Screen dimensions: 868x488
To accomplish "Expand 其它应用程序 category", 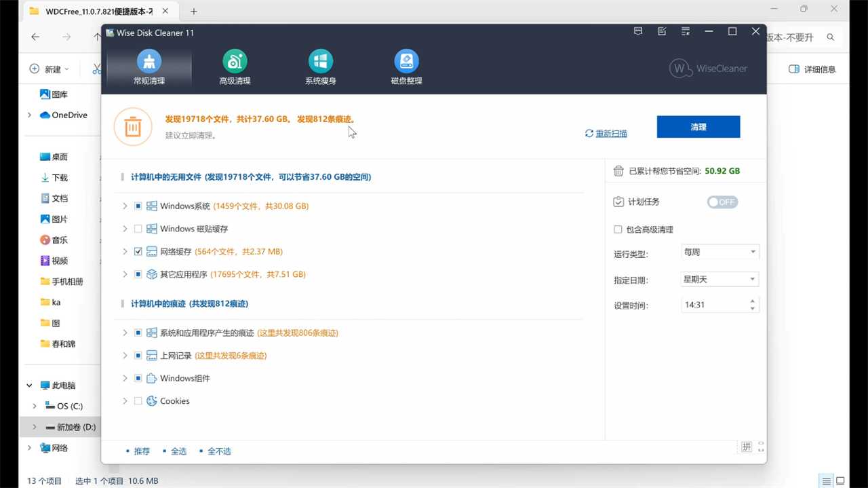I will click(125, 274).
